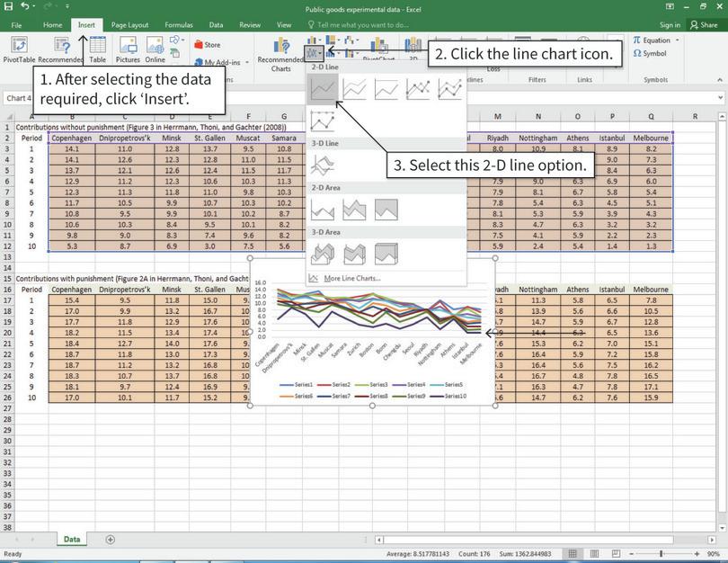This screenshot has width=728, height=563.
Task: Select Stacked Line with Markers chart option
Action: [449, 88]
